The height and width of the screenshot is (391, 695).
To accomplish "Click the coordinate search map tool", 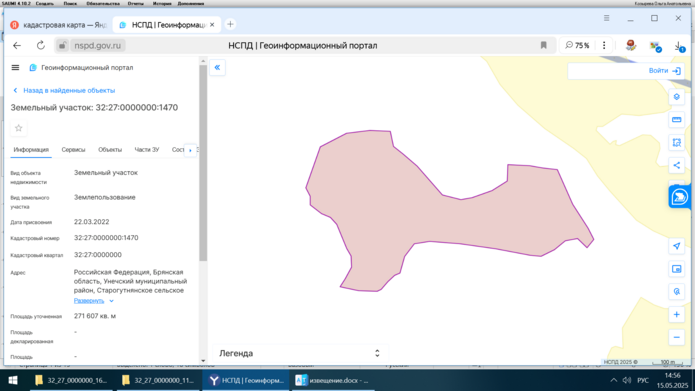I will [676, 292].
